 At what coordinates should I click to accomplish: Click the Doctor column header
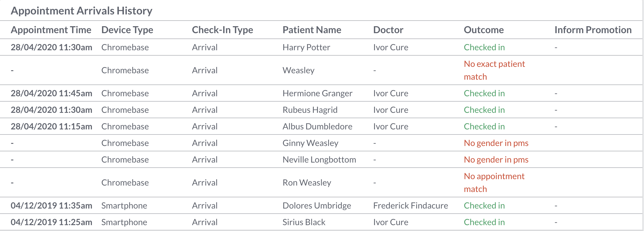click(x=388, y=30)
